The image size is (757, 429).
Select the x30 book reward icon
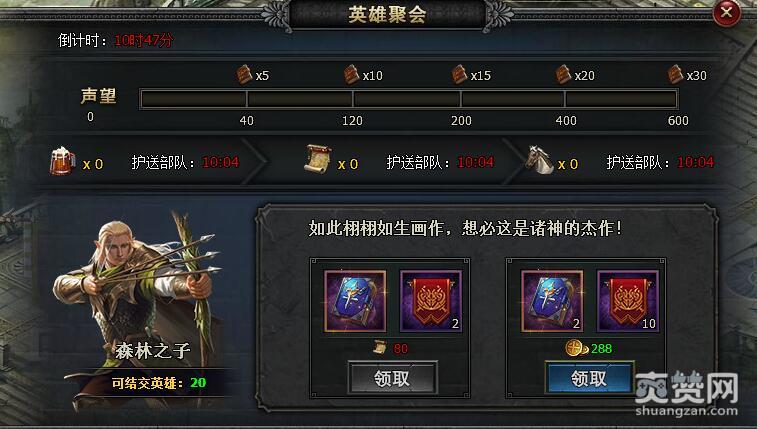pyautogui.click(x=675, y=75)
